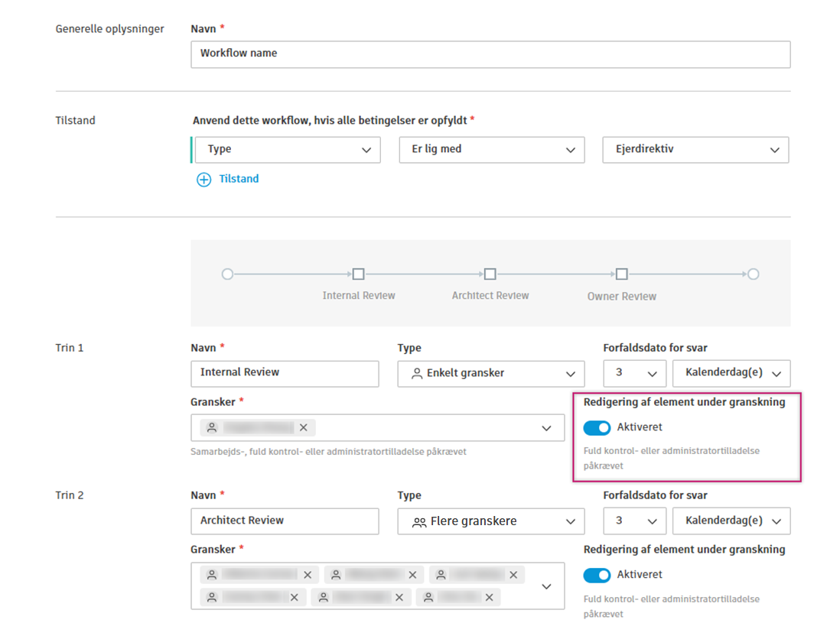Open 'Flere granskere' type dropdown in Trin 2
The image size is (840, 623).
coord(491,521)
